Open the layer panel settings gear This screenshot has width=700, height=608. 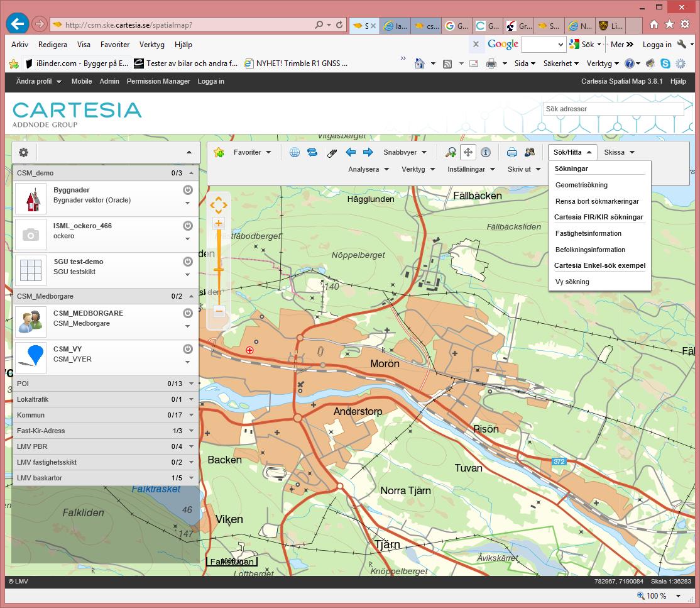(23, 152)
